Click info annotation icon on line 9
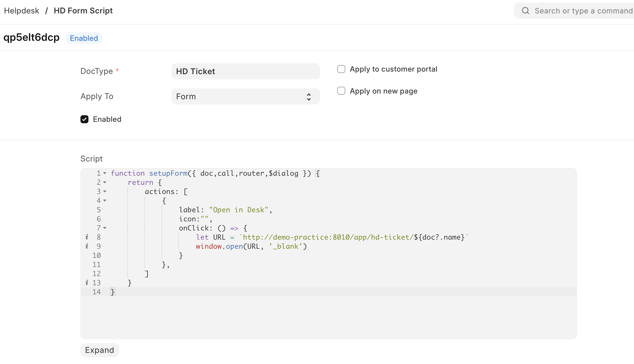 (x=87, y=246)
